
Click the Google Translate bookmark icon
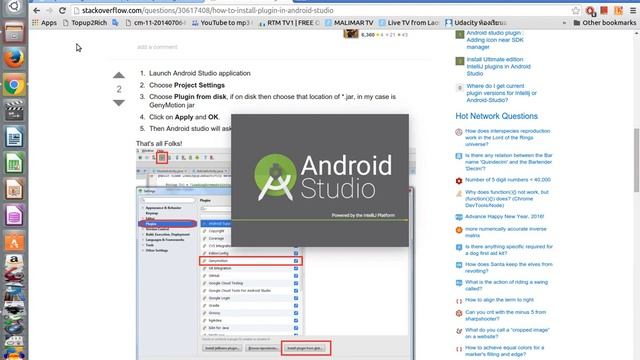(x=116, y=23)
